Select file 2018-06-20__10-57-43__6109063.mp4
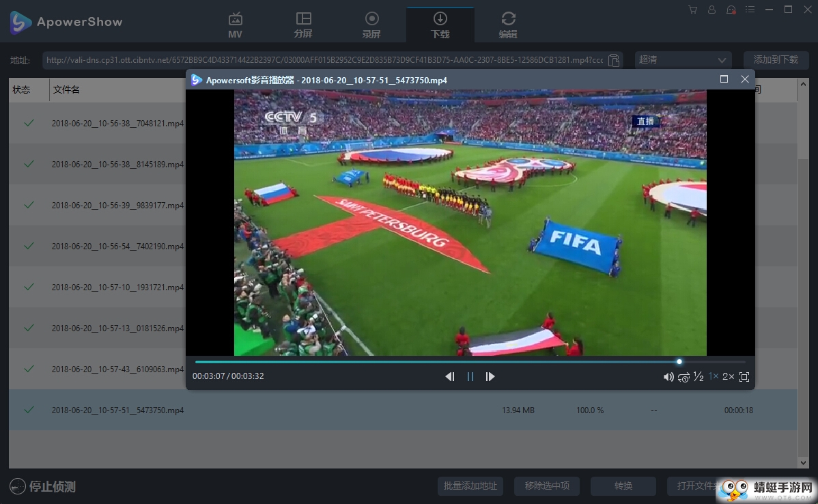Screen dimensions: 818x504 point(117,369)
